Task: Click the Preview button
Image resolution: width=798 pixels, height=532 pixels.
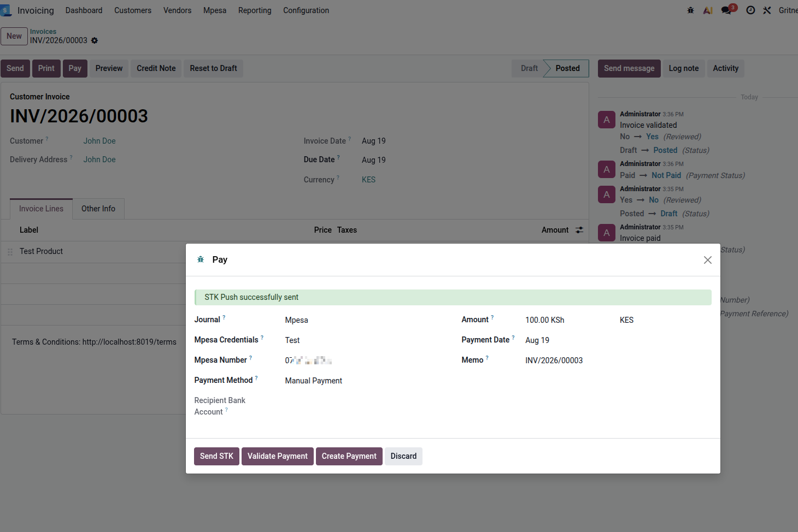Action: click(109, 68)
